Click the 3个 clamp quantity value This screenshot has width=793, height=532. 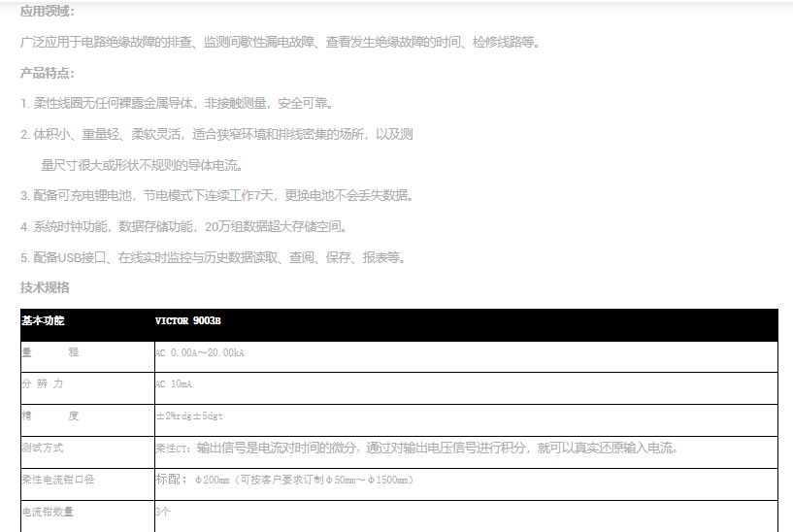click(x=163, y=511)
